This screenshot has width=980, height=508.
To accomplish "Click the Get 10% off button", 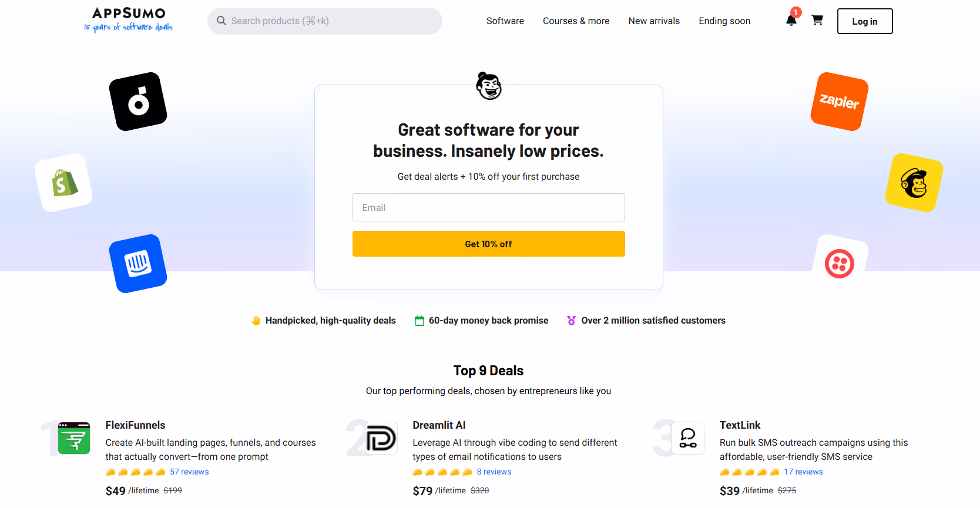I will pos(489,244).
